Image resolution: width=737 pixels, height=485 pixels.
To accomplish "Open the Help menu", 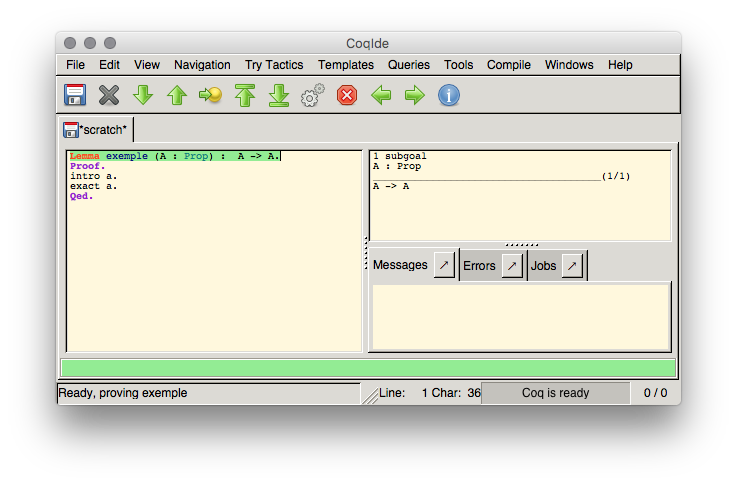I will (620, 65).
